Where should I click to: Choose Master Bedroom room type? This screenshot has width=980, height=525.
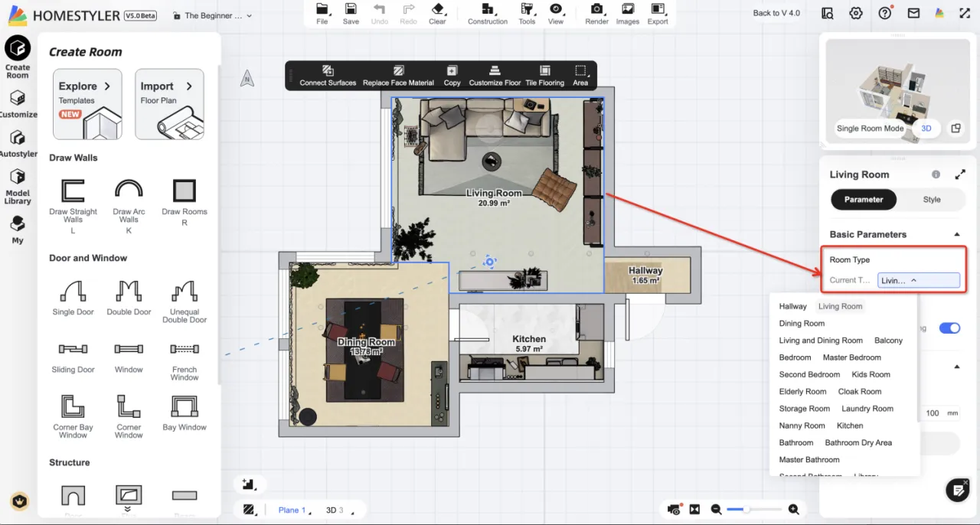tap(852, 357)
